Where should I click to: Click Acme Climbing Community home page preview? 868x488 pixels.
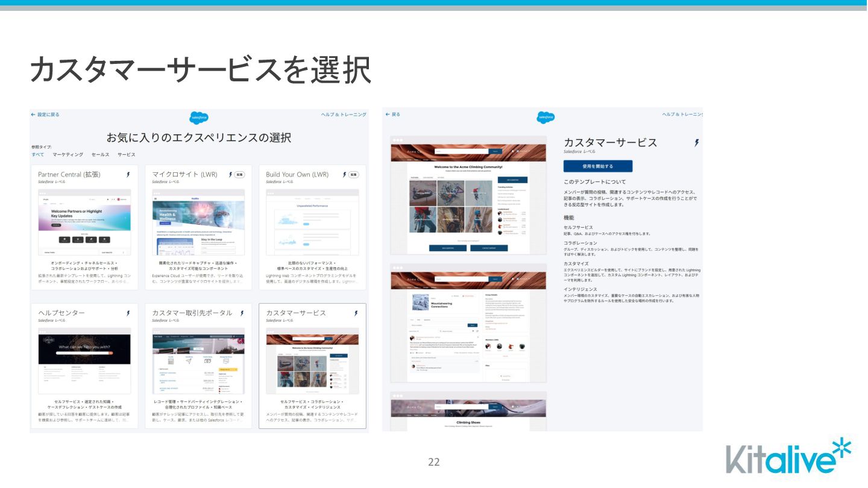click(468, 196)
